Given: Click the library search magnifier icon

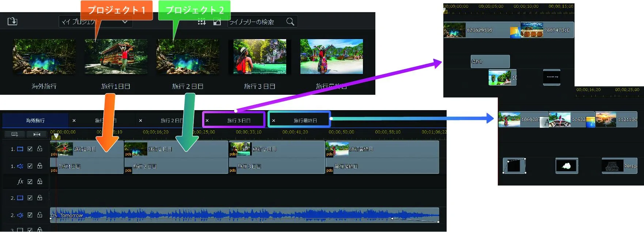Looking at the screenshot, I should (x=290, y=22).
